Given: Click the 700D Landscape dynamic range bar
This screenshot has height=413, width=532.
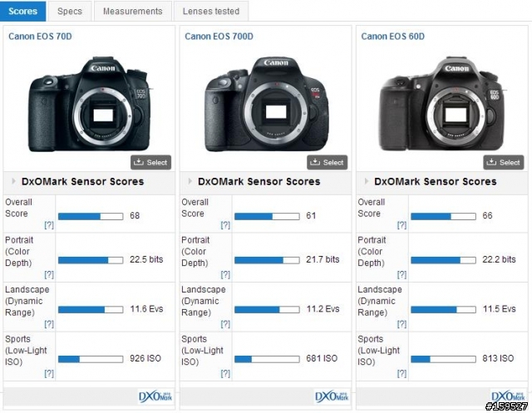Looking at the screenshot, I should (x=267, y=310).
